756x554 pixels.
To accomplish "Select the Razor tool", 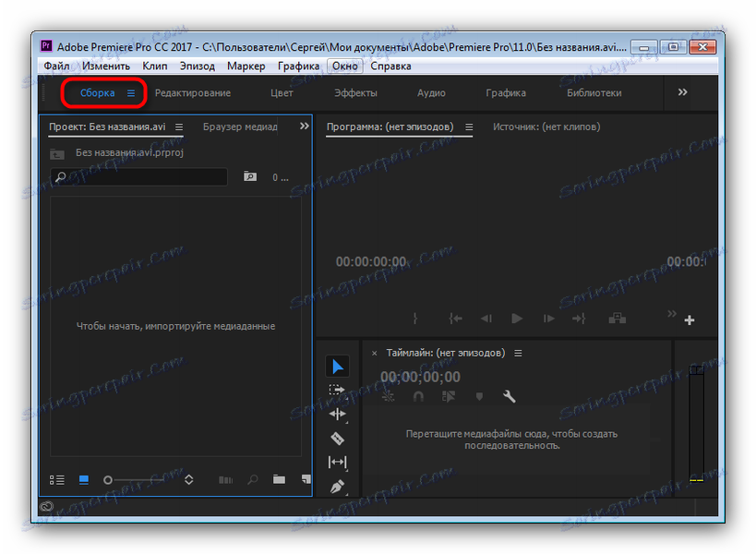I will click(337, 439).
